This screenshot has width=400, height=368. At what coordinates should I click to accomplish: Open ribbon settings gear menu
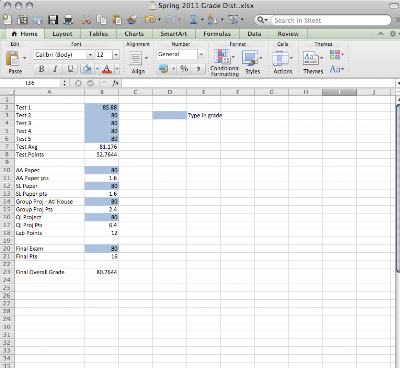click(393, 34)
